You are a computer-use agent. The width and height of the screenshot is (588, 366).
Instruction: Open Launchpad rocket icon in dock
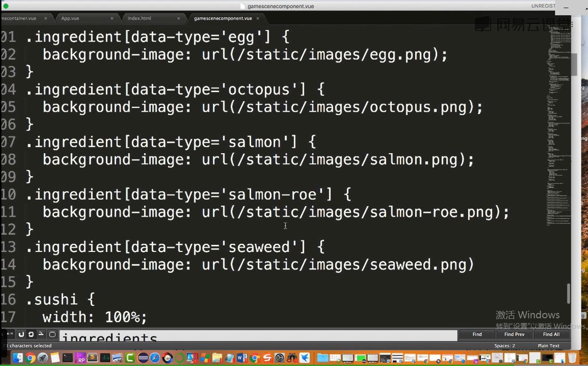tap(42, 358)
